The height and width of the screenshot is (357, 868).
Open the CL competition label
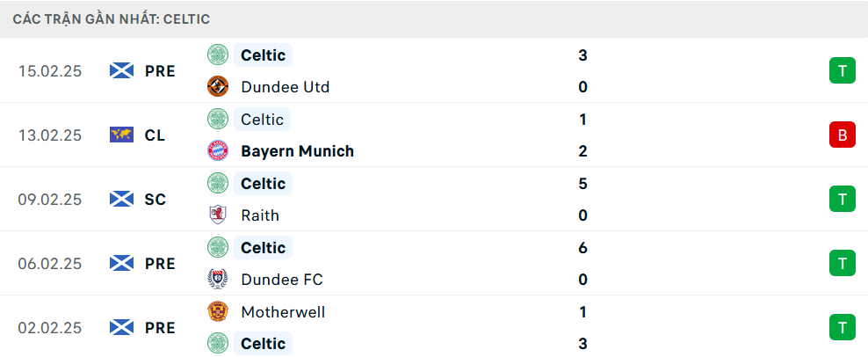pos(156,135)
